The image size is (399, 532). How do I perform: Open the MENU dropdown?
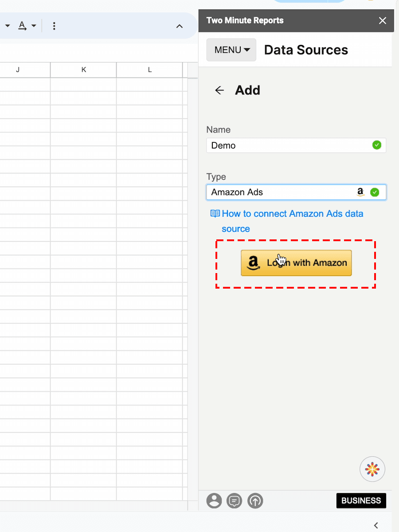[x=231, y=50]
